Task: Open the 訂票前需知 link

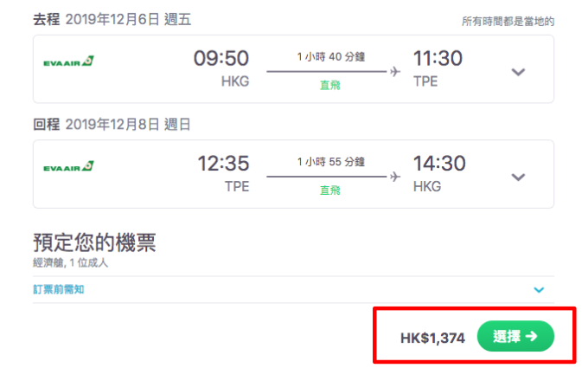Action: tap(59, 289)
